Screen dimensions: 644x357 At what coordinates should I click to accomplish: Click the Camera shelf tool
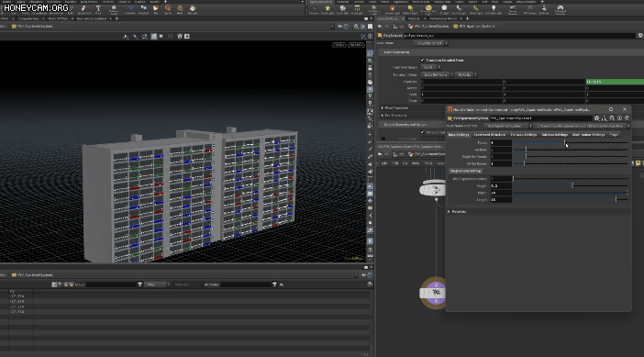click(x=314, y=9)
